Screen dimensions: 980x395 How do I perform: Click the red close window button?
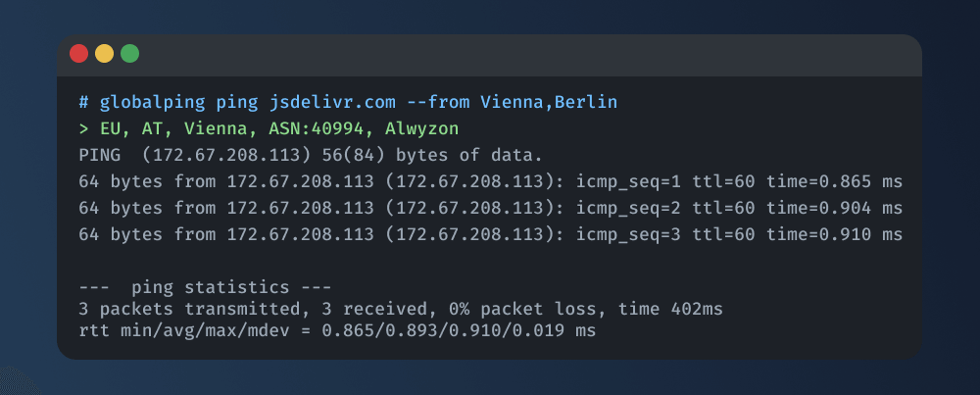tap(78, 54)
